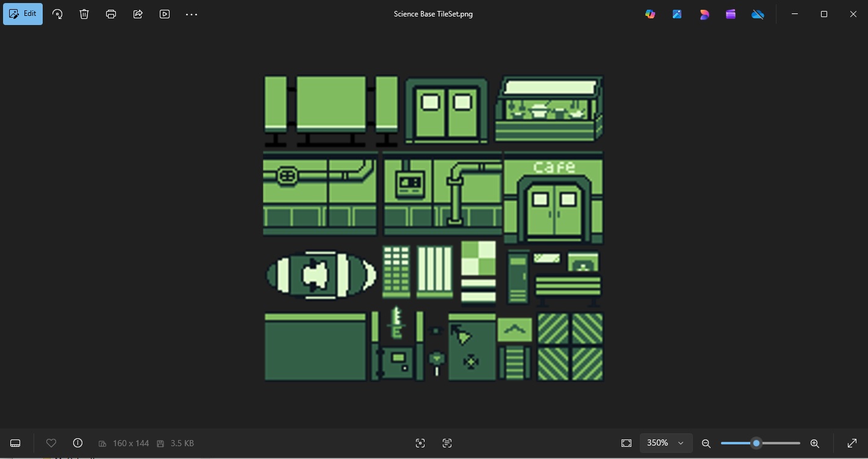Open the zoom percentage dropdown
This screenshot has width=868, height=459.
tap(666, 443)
